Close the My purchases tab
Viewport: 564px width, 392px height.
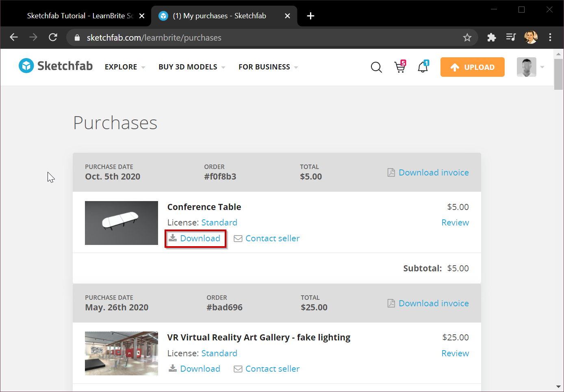(x=287, y=16)
